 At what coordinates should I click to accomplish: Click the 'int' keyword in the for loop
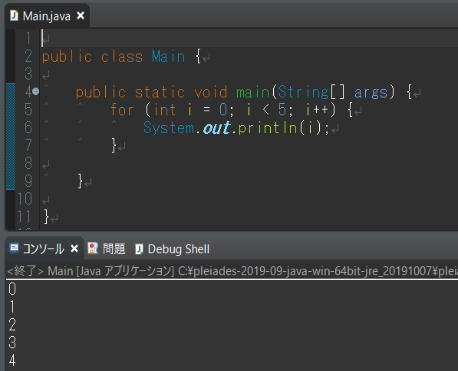tap(165, 110)
